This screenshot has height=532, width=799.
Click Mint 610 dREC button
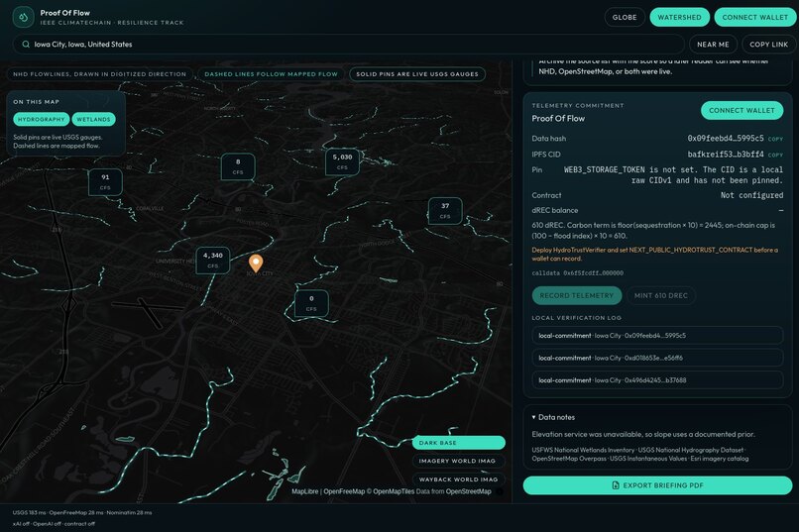point(661,296)
